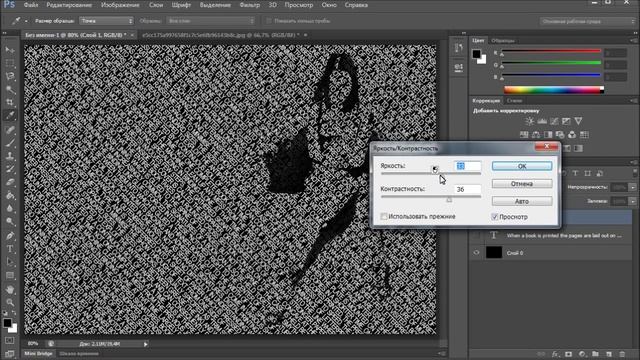Toggle Quick Mask mode icon
This screenshot has height=360, width=640.
pyautogui.click(x=10, y=340)
